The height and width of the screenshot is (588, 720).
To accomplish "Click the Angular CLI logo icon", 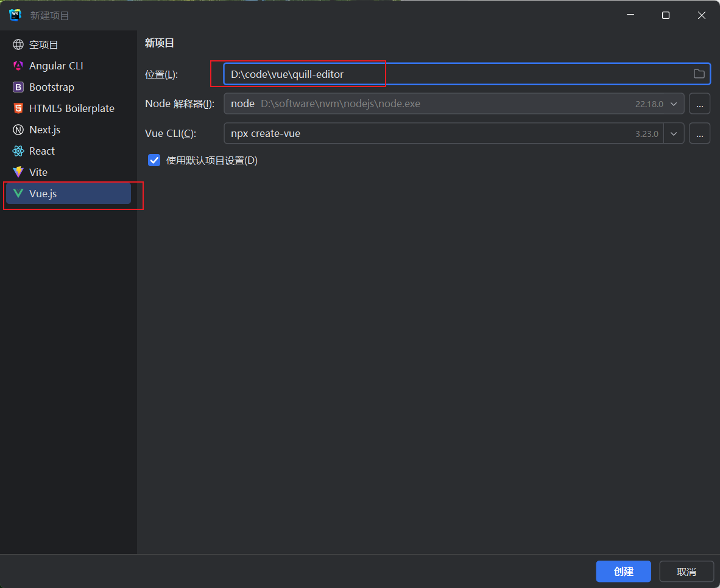I will (x=18, y=66).
